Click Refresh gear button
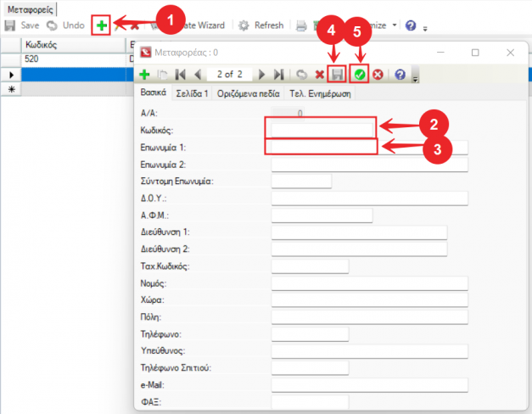The width and height of the screenshot is (532, 414). coord(261,25)
